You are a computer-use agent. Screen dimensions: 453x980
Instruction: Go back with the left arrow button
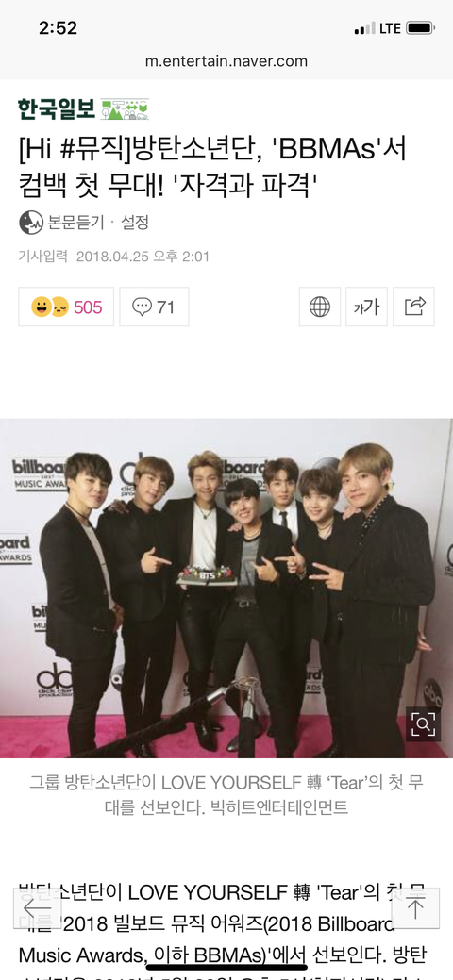[x=38, y=908]
